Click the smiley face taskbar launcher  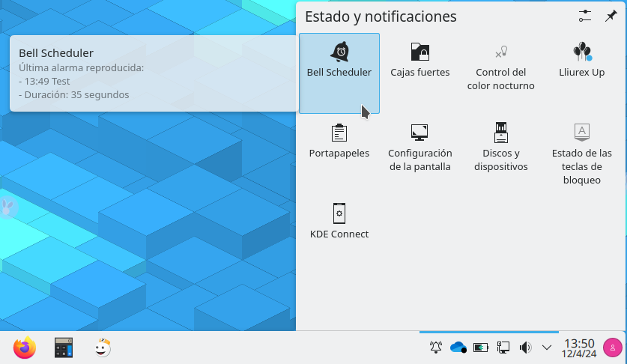point(103,348)
